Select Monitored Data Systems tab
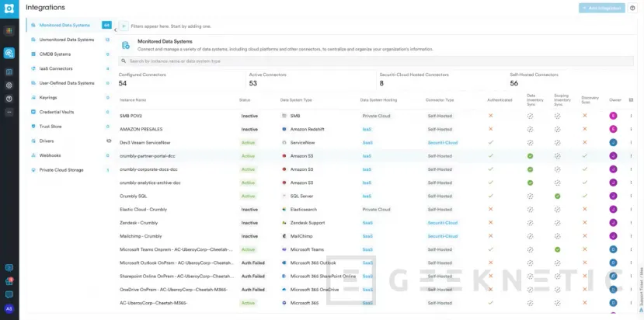 pos(68,25)
